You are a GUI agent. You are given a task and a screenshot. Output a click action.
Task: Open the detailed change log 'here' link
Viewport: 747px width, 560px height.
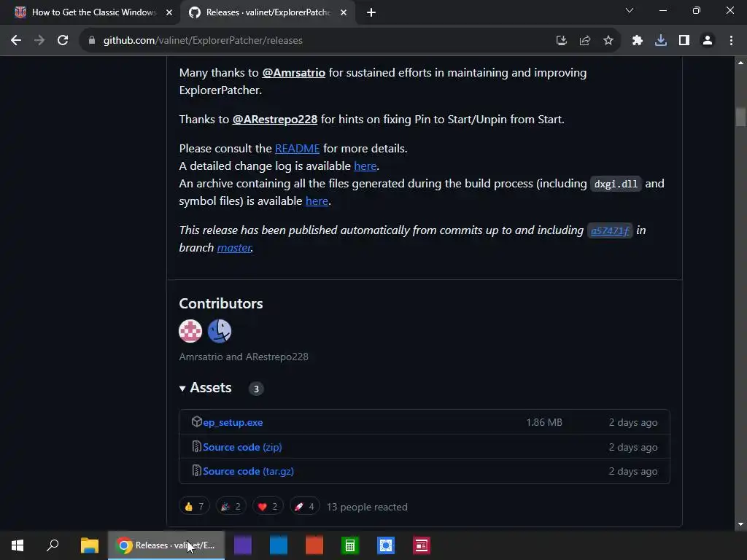tap(365, 166)
